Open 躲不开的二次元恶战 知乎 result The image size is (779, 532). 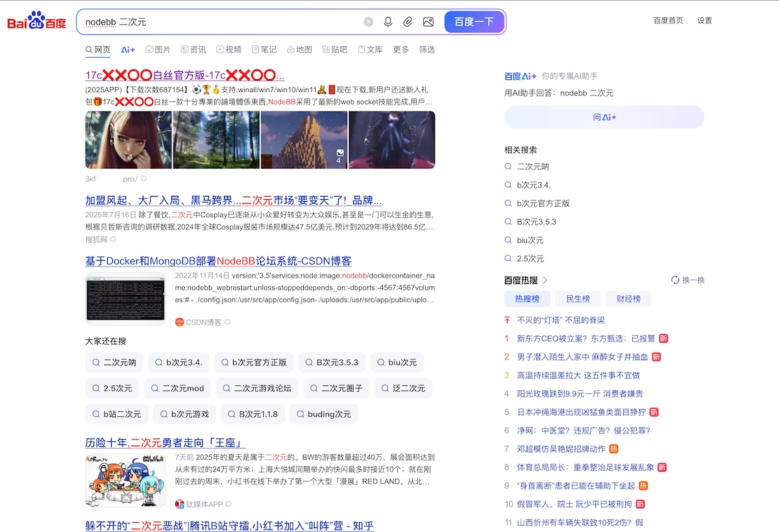click(x=229, y=526)
